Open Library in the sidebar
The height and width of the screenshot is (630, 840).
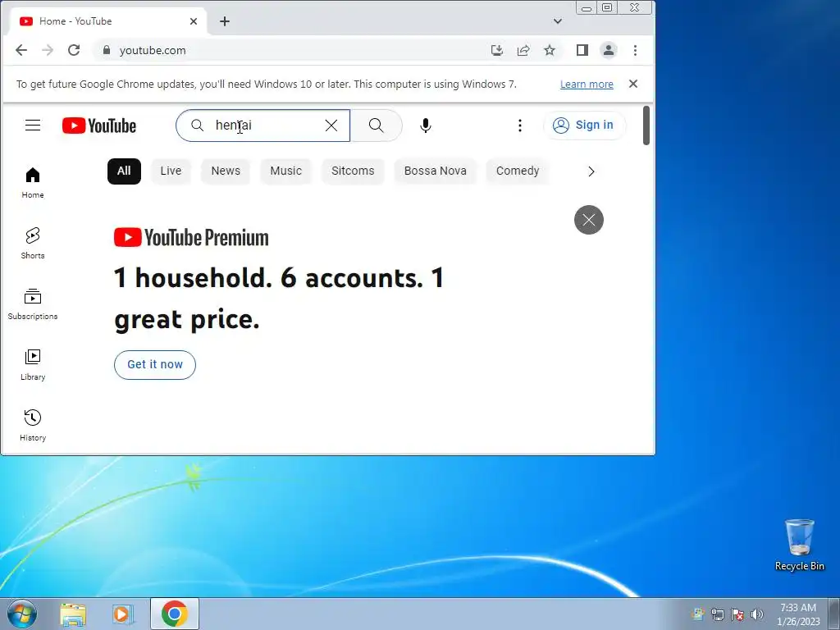[x=33, y=364]
